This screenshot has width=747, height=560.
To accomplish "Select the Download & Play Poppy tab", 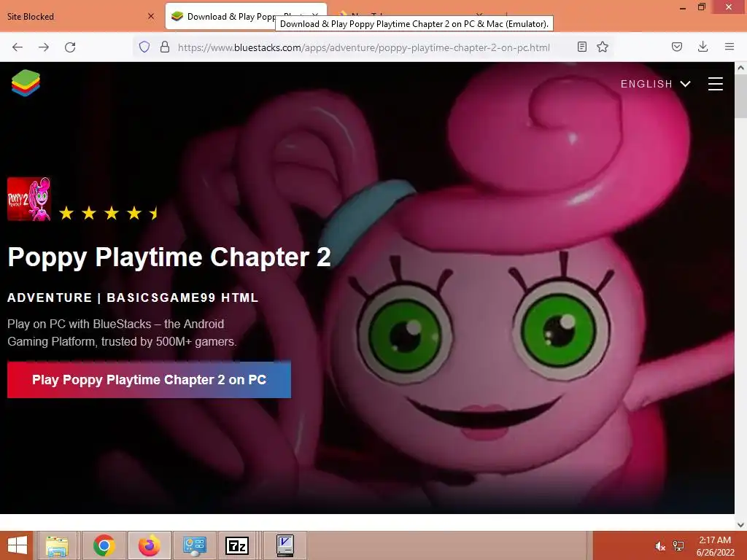I will pyautogui.click(x=246, y=16).
